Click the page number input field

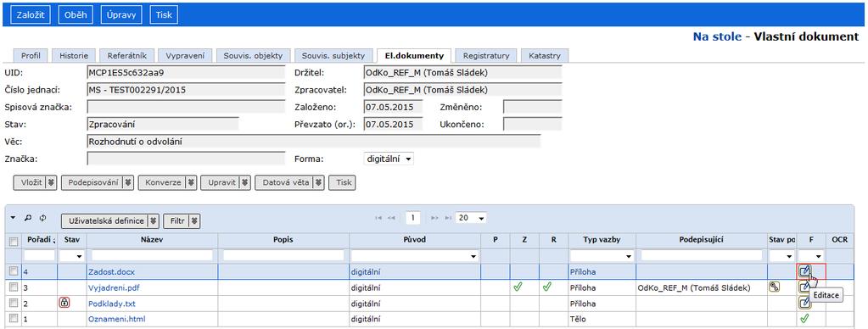(x=413, y=218)
